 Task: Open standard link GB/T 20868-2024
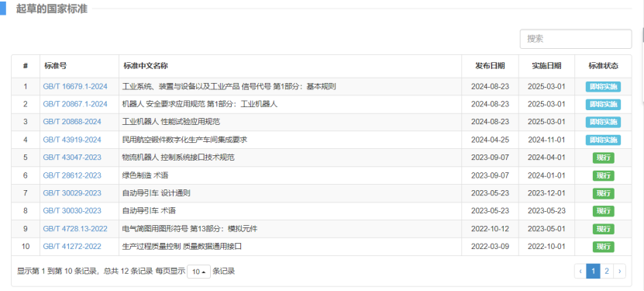(x=72, y=122)
